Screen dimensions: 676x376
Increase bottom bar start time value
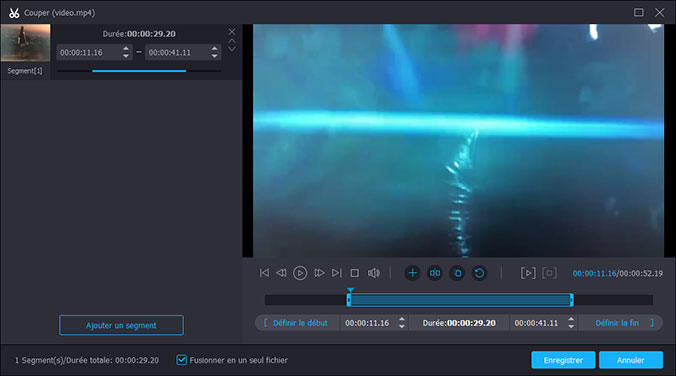point(402,320)
